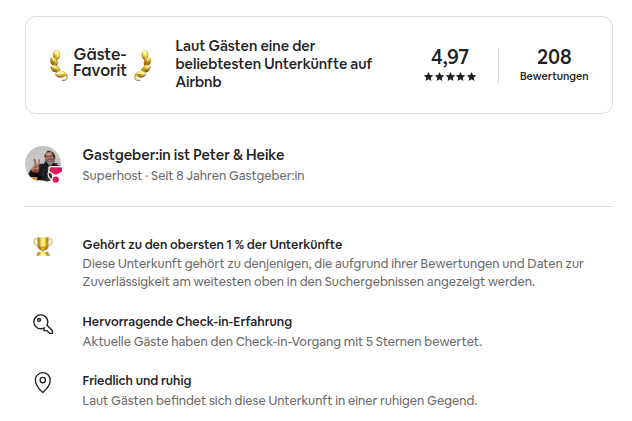Click the 4,97 rating score
The height and width of the screenshot is (421, 632).
click(449, 57)
